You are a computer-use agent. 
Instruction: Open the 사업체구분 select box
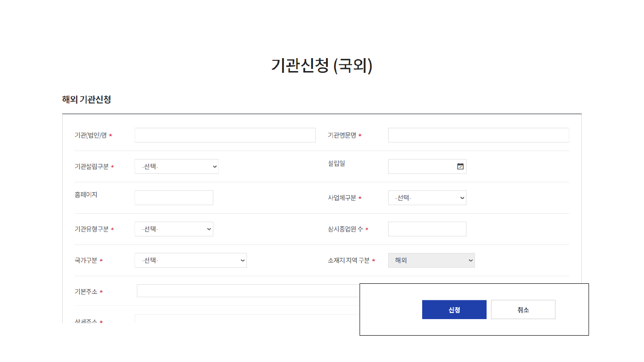point(427,198)
